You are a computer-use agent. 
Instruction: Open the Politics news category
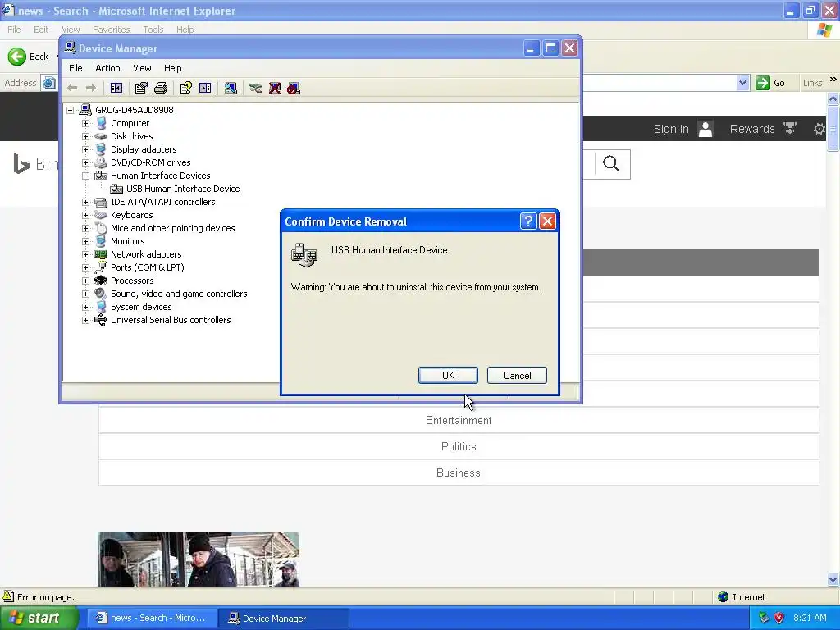point(459,447)
